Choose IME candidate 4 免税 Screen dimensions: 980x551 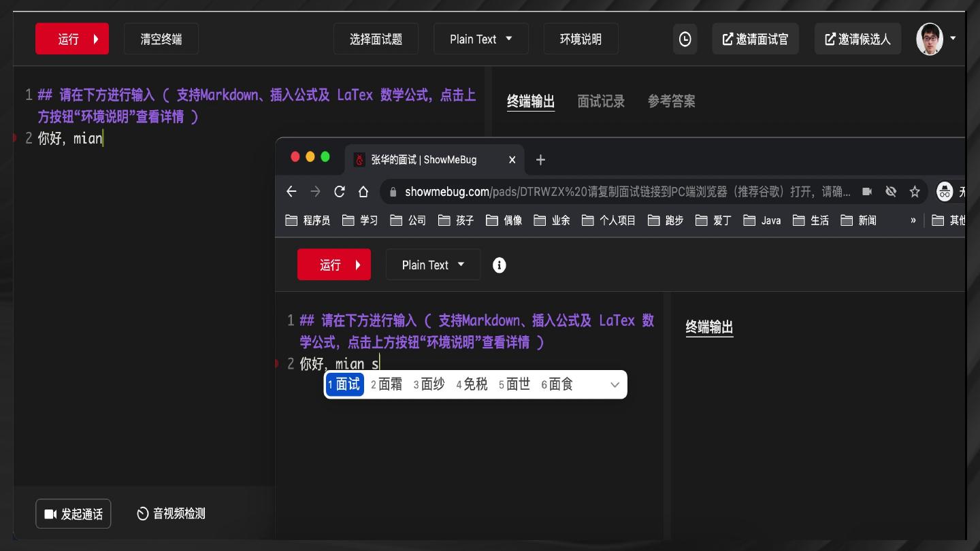pyautogui.click(x=472, y=384)
